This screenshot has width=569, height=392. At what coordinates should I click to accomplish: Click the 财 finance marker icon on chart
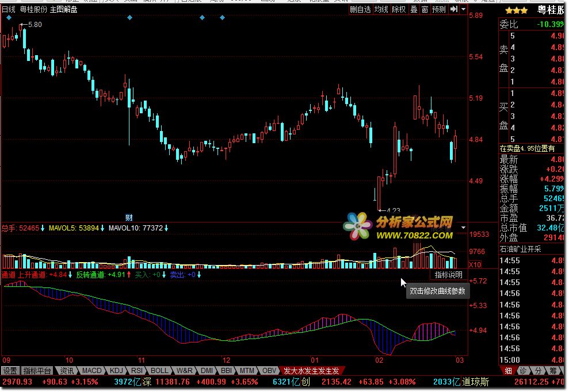click(129, 218)
